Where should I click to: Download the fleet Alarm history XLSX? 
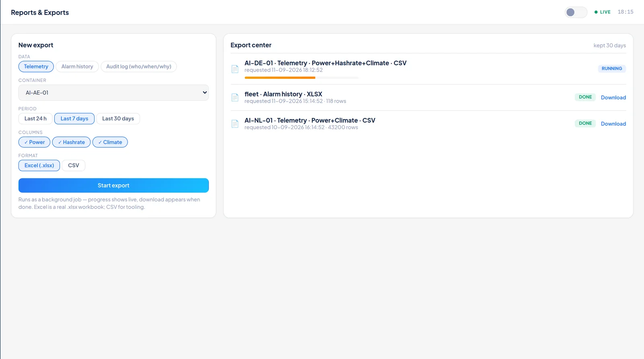click(x=613, y=97)
